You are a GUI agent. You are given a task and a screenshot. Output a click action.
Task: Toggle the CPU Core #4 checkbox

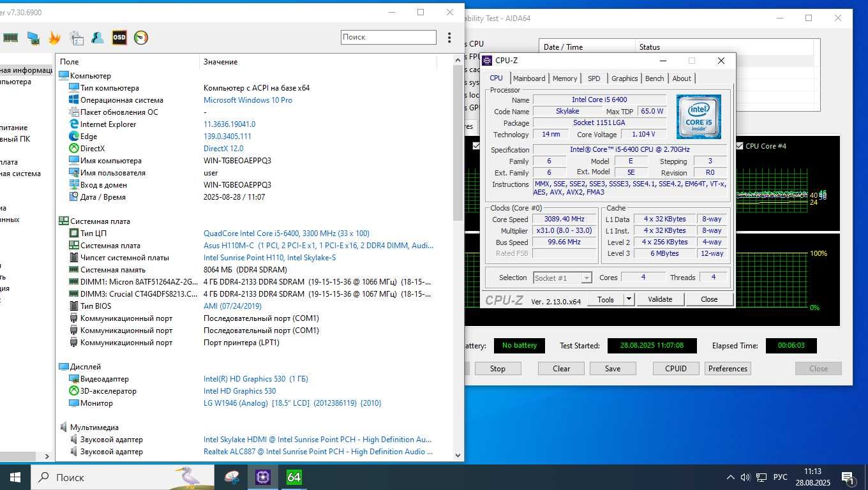click(x=739, y=146)
